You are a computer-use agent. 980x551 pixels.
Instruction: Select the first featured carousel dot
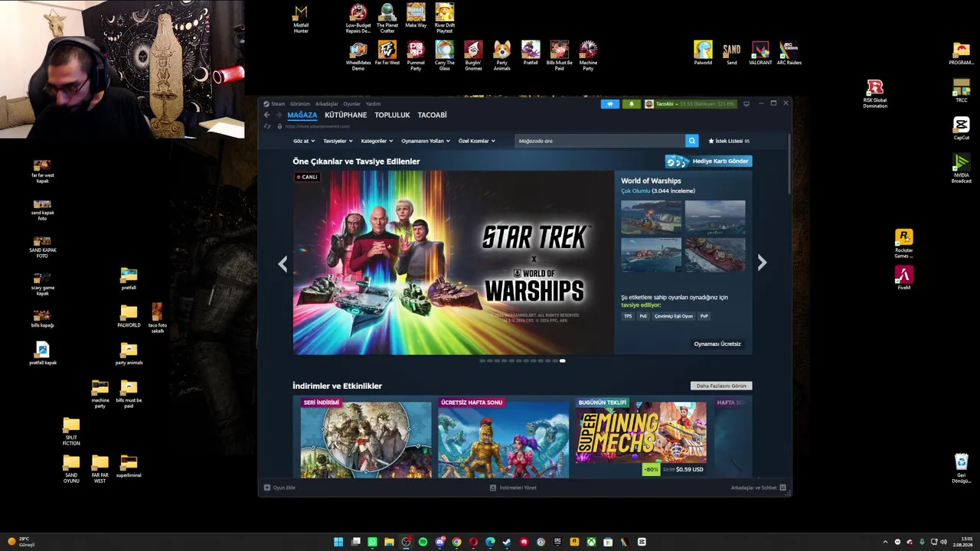(482, 360)
